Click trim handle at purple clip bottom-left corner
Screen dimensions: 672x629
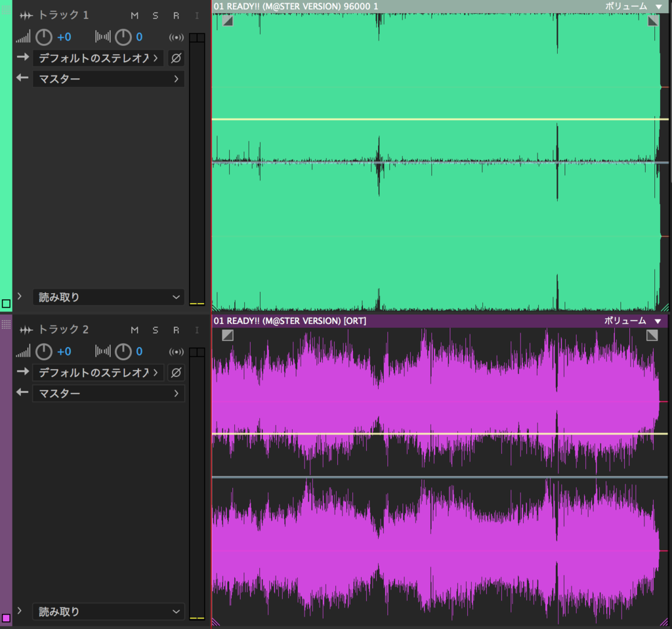[x=215, y=622]
